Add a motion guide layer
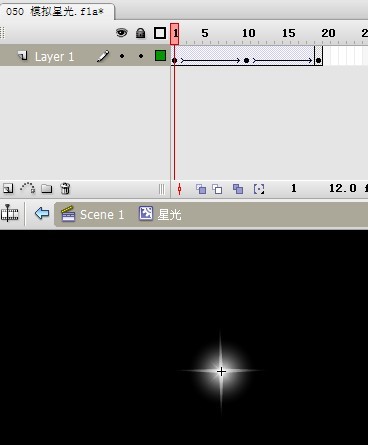Viewport: 368px width, 445px height. (28, 188)
